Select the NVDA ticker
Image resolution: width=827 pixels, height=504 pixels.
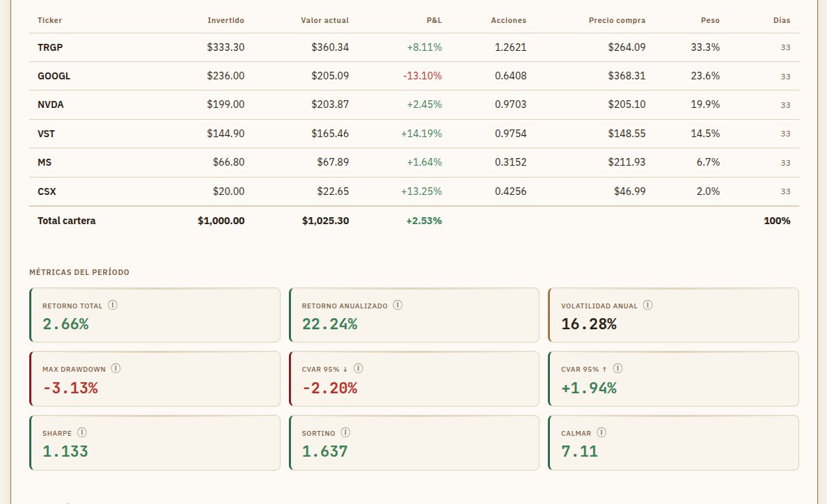pyautogui.click(x=51, y=104)
